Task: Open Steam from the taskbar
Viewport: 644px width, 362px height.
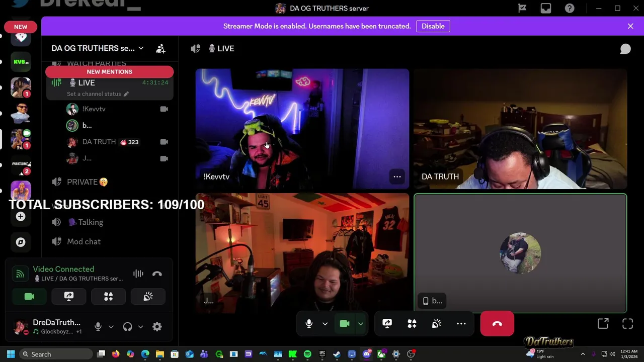Action: coord(337,354)
